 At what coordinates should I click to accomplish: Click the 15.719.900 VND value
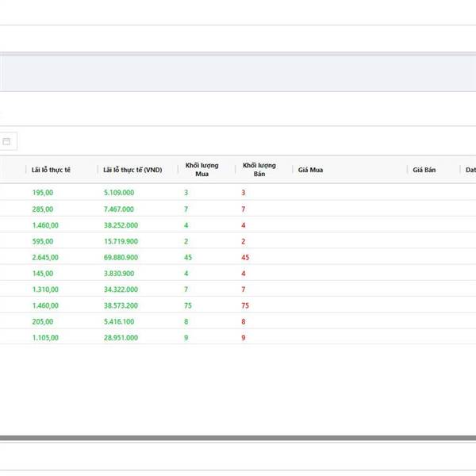(x=121, y=241)
